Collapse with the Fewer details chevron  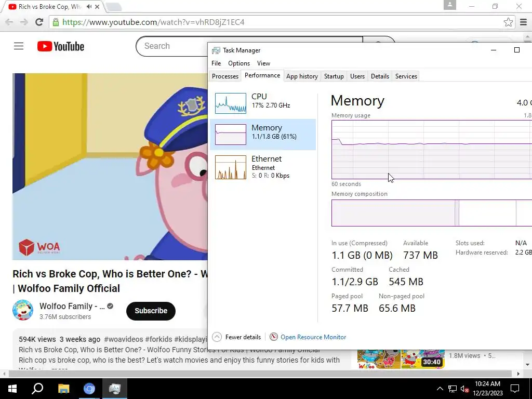[217, 337]
